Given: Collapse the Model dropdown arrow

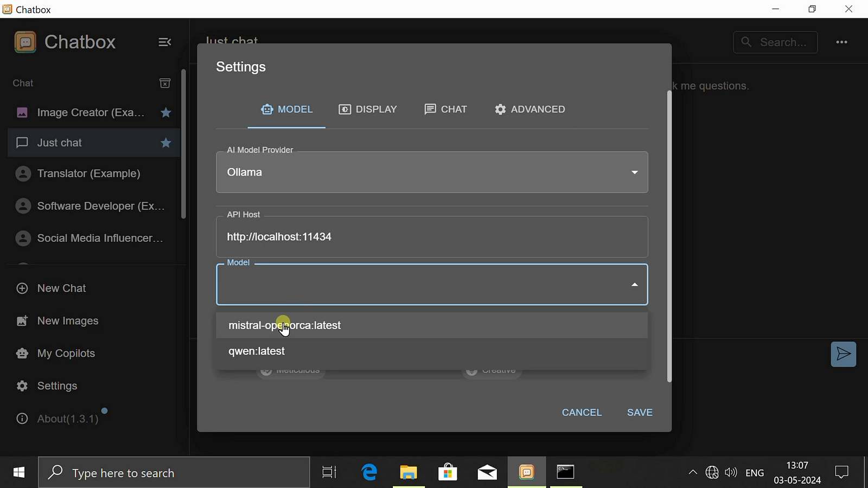Looking at the screenshot, I should click(634, 285).
